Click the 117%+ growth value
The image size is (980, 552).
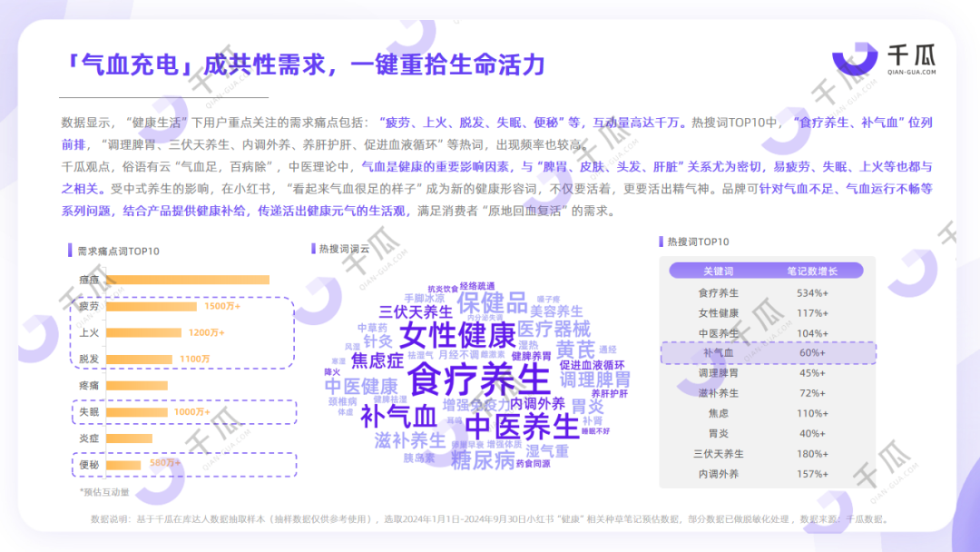click(812, 313)
